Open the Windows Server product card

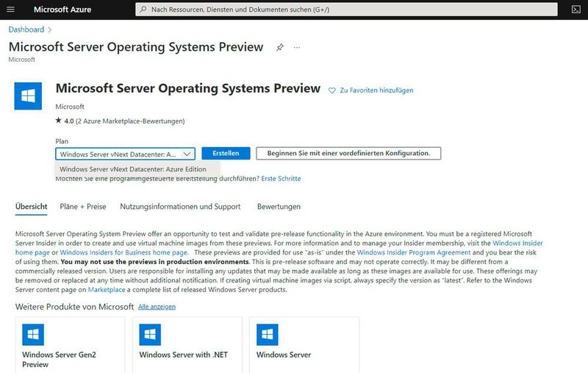pos(304,345)
